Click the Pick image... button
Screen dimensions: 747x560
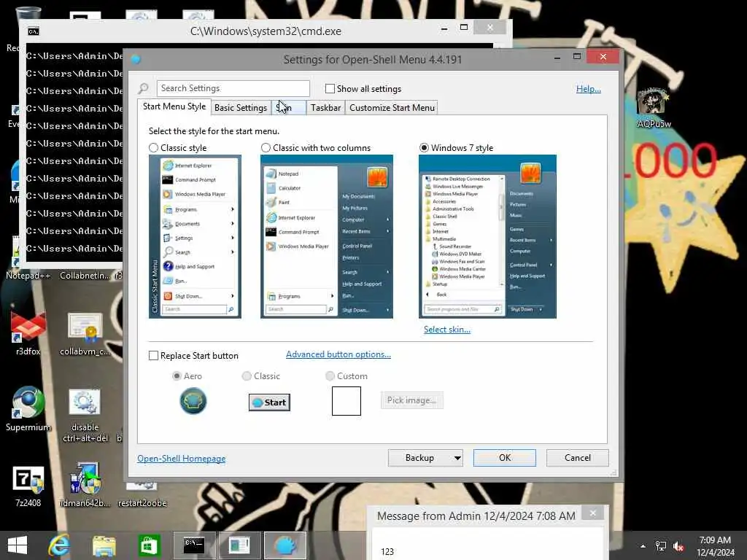pyautogui.click(x=411, y=400)
